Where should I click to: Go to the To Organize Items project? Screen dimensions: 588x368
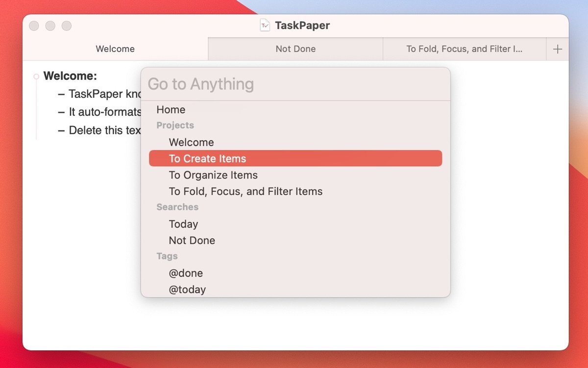point(213,175)
